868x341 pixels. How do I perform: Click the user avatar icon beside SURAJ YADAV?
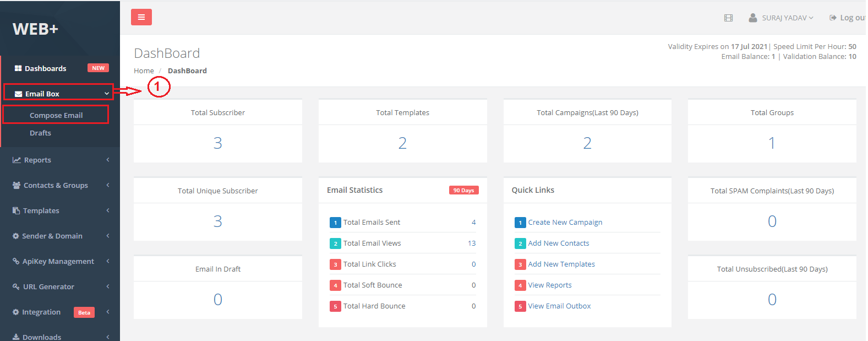tap(752, 18)
